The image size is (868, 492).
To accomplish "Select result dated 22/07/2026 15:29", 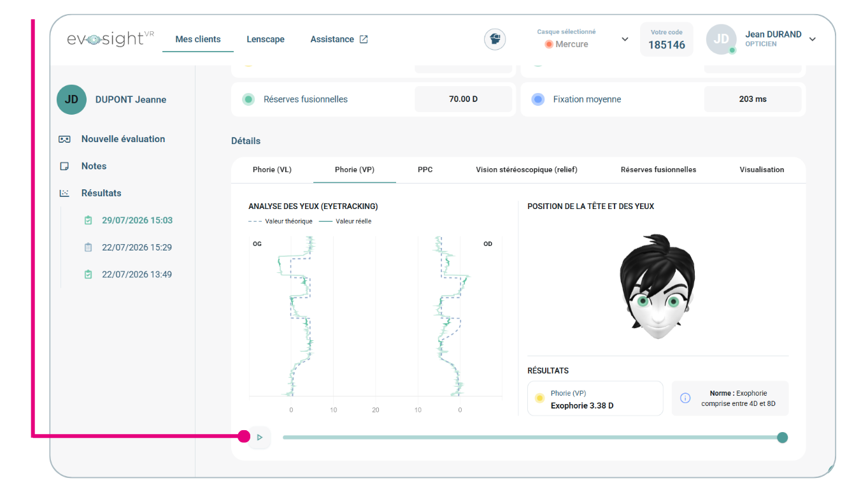I will click(x=137, y=247).
